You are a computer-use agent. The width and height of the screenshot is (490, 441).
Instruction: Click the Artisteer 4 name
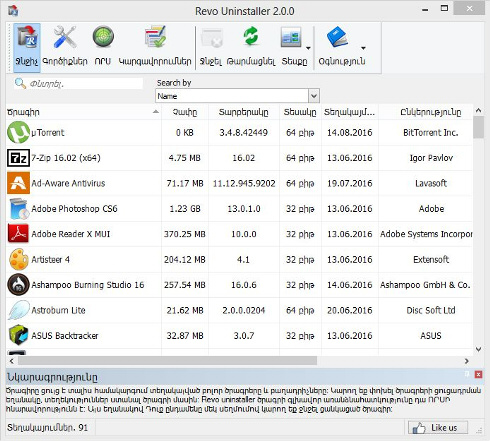coord(50,259)
